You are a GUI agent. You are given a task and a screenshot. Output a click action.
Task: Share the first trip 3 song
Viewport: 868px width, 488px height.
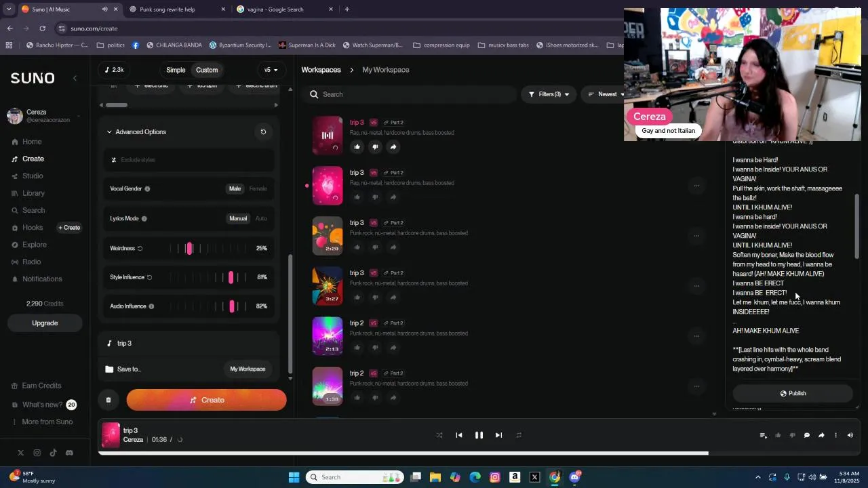pyautogui.click(x=393, y=146)
